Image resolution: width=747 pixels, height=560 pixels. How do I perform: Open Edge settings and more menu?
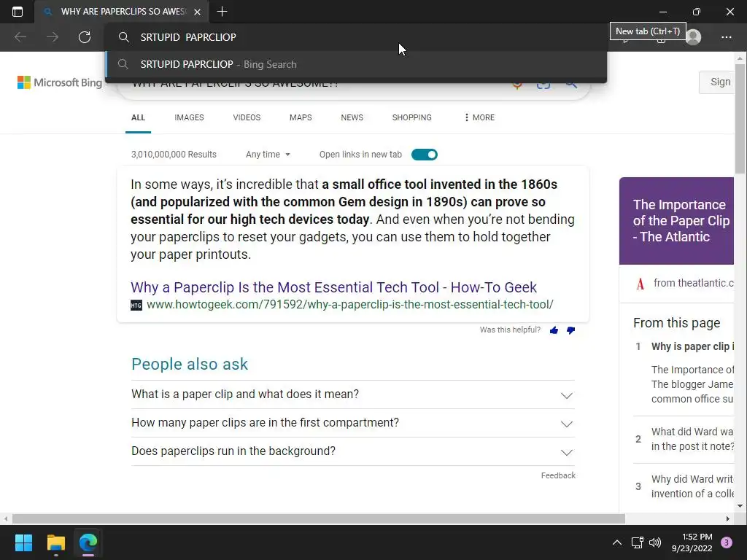tap(726, 37)
